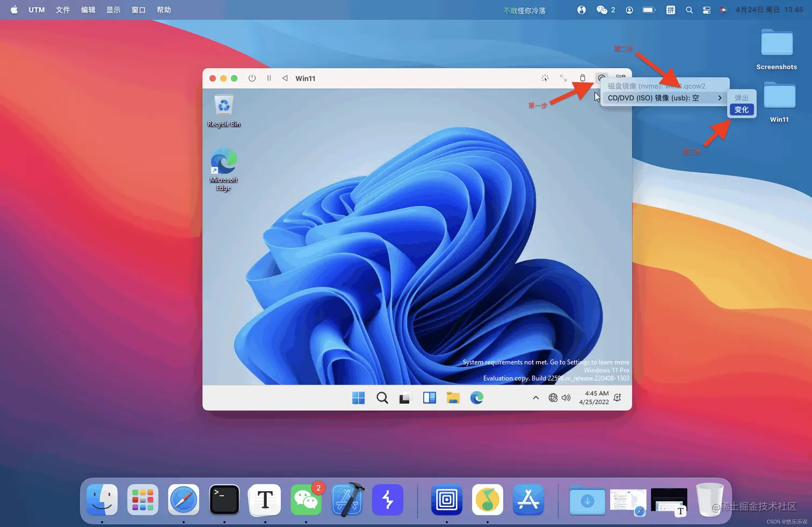Open the 显示 menu

coord(113,10)
